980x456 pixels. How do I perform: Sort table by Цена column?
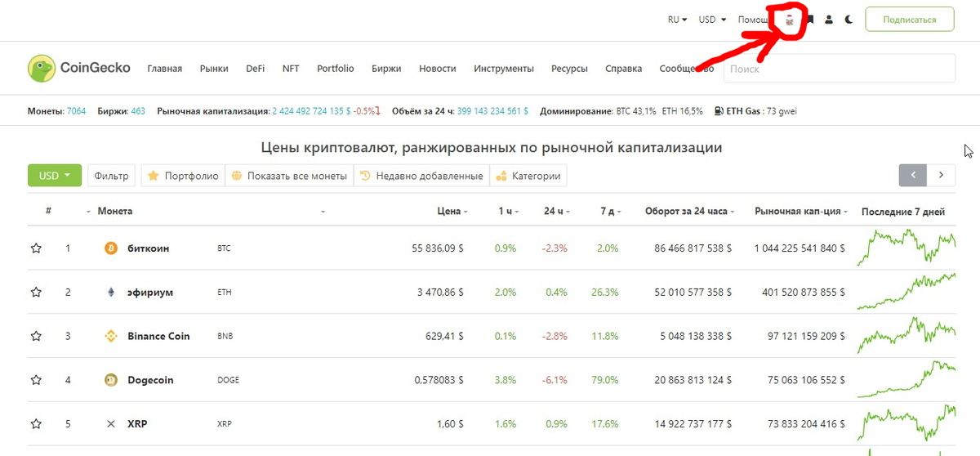coord(452,211)
